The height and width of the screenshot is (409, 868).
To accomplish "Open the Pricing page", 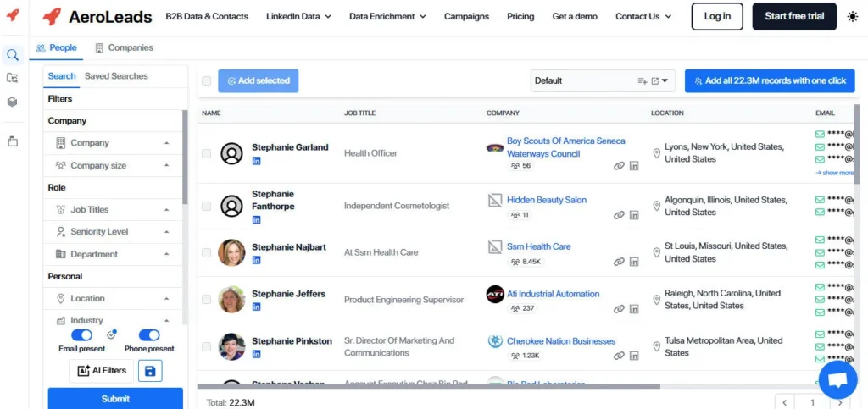I will [x=521, y=17].
